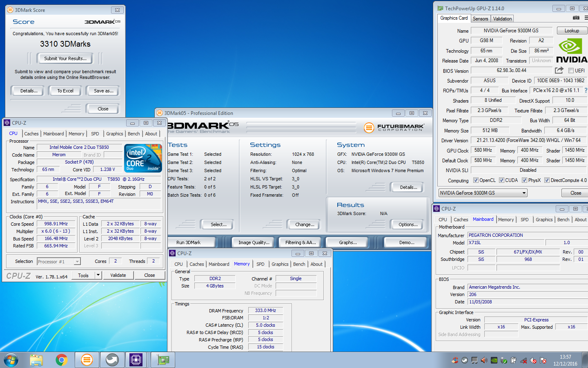Screen dimensions: 588x368
Task: Click the GPU Name field NVIDIA GeForce 9300M GS
Action: pyautogui.click(x=511, y=31)
